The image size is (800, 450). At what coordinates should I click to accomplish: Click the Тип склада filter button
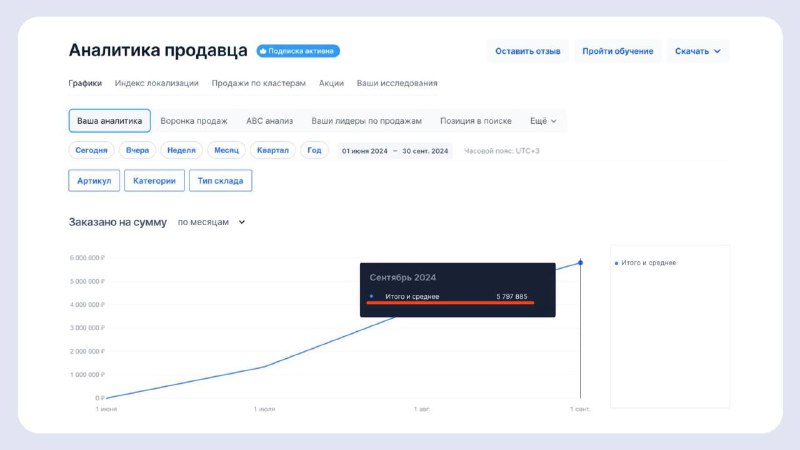(220, 181)
